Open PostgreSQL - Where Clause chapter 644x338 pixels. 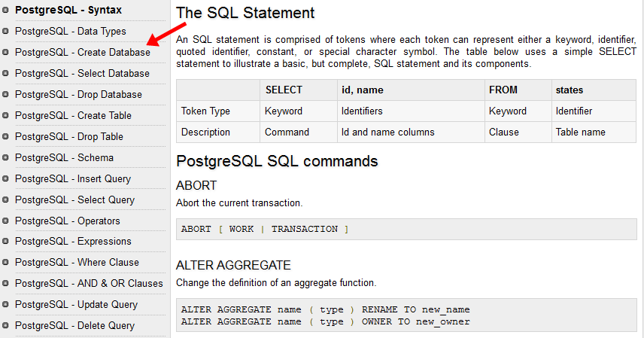pos(77,263)
